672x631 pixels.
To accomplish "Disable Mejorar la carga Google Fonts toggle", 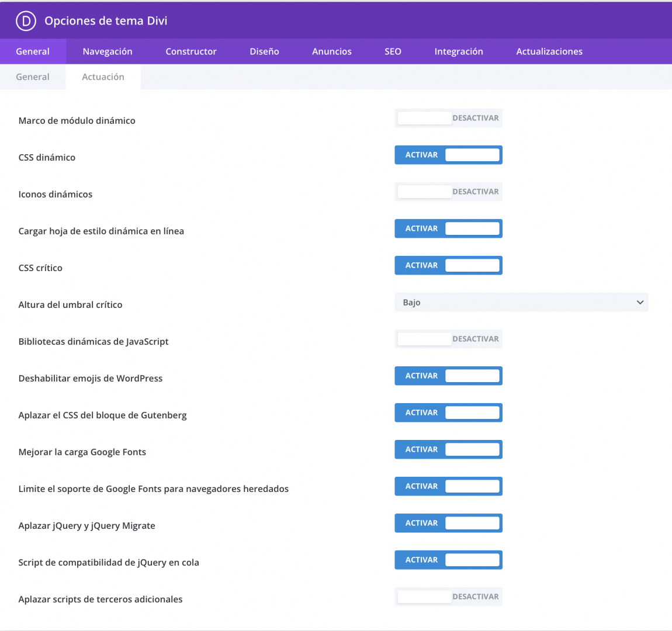I will point(448,450).
